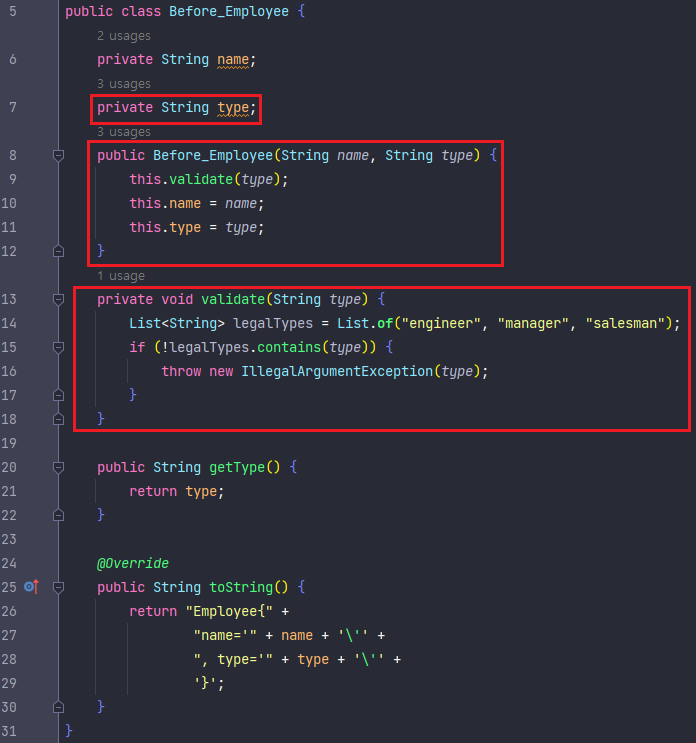Click class name Before_Employee on line 5
696x743 pixels.
coord(229,11)
